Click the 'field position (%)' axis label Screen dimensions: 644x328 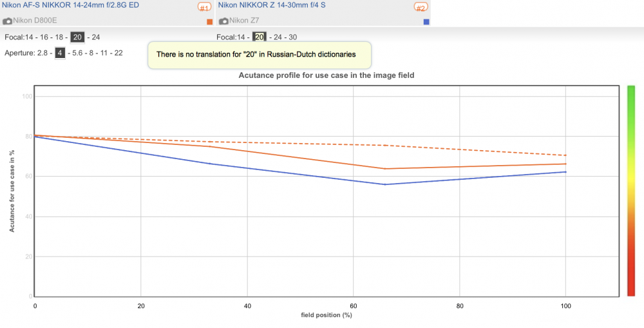coord(327,315)
